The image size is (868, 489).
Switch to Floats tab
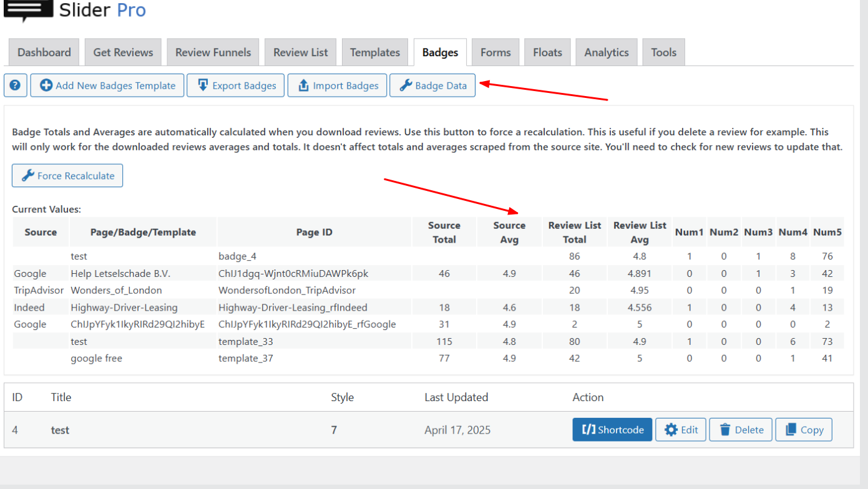[547, 52]
